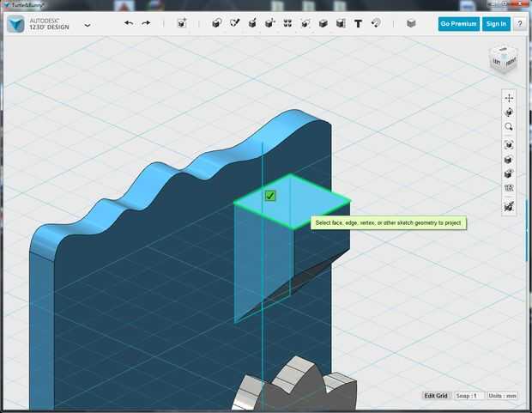
Task: Open the Units mm dropdown
Action: click(503, 396)
